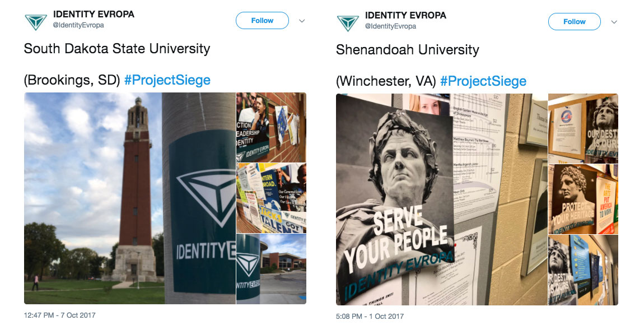Open the right tweet's @IdentityEvropa handle
This screenshot has height=325, width=644.
tap(390, 26)
